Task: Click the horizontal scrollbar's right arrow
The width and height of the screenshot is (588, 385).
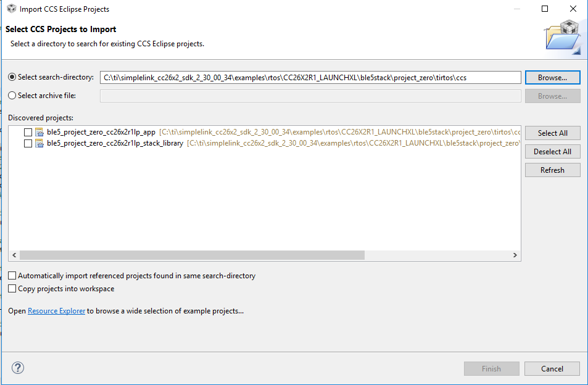Action: [x=516, y=255]
